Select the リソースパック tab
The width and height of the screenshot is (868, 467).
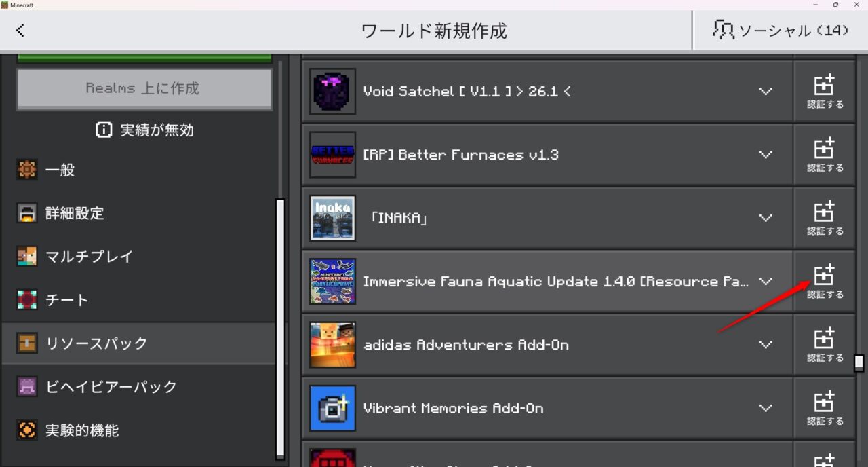(139, 343)
